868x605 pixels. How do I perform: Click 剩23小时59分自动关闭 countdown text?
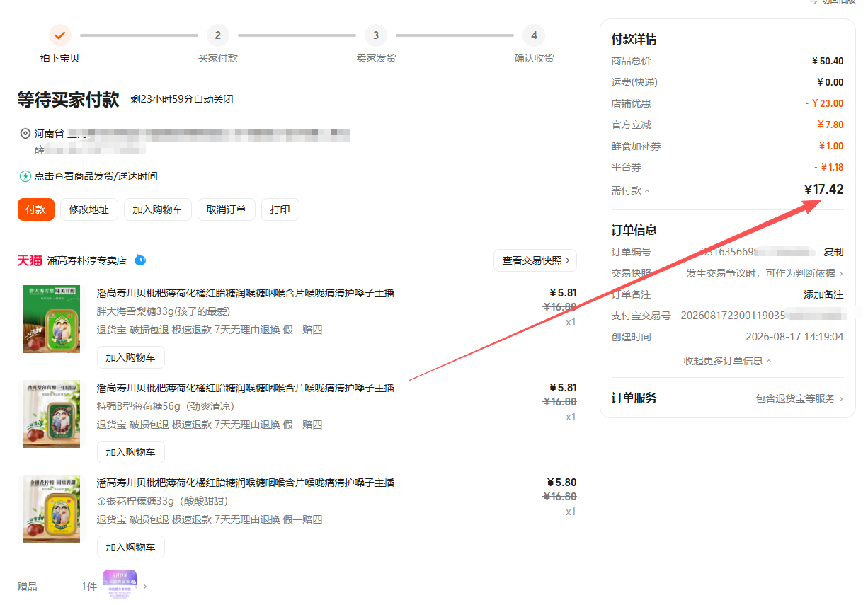182,99
